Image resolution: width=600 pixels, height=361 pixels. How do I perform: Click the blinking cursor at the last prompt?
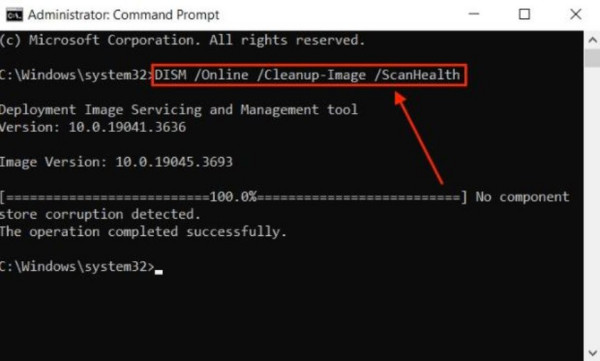(158, 272)
